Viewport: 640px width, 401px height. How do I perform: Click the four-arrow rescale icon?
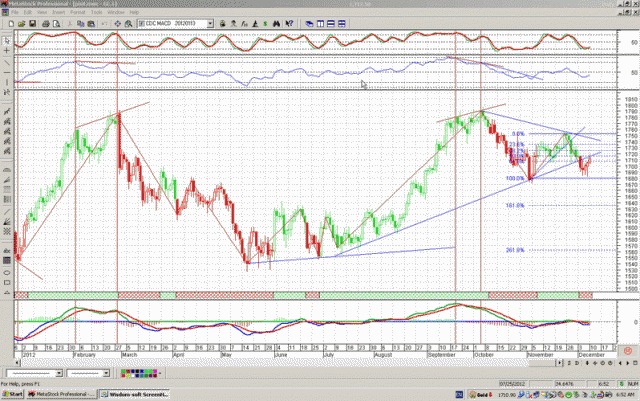click(x=118, y=24)
